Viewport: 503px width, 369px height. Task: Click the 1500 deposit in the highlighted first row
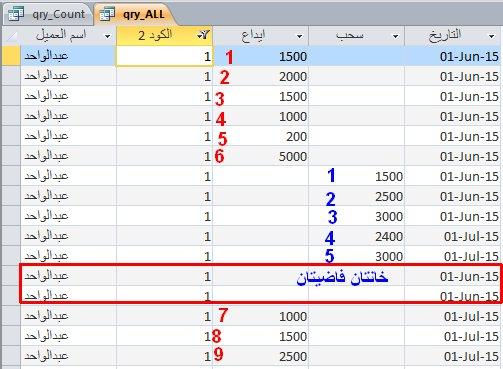293,57
